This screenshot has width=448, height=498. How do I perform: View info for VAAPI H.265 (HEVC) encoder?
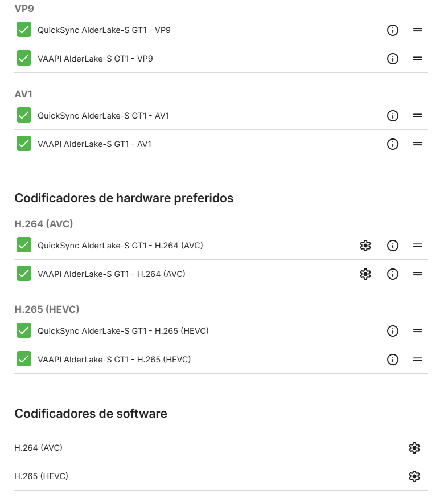(392, 360)
